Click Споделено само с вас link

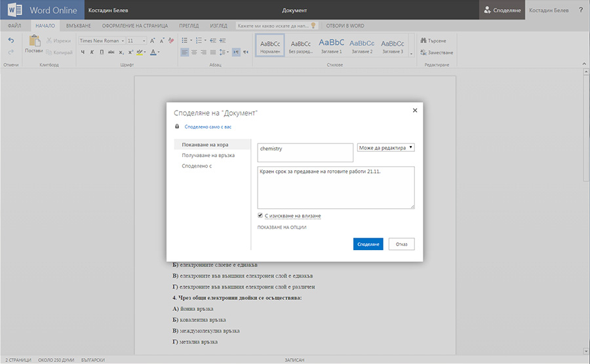pyautogui.click(x=208, y=127)
